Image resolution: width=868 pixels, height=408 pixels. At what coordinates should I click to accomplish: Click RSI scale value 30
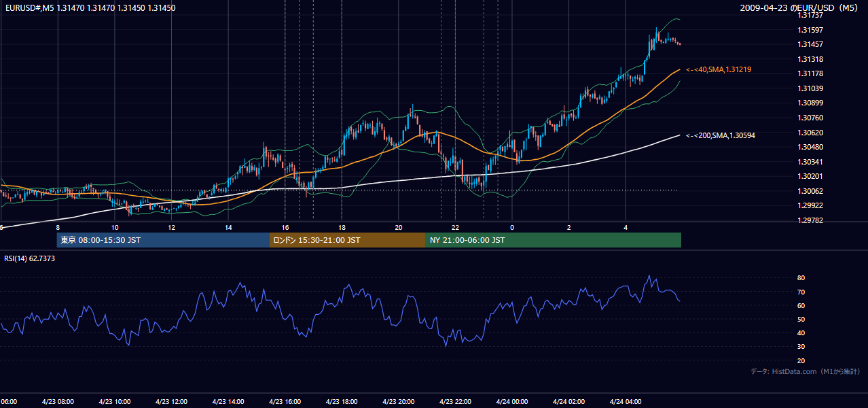click(801, 347)
